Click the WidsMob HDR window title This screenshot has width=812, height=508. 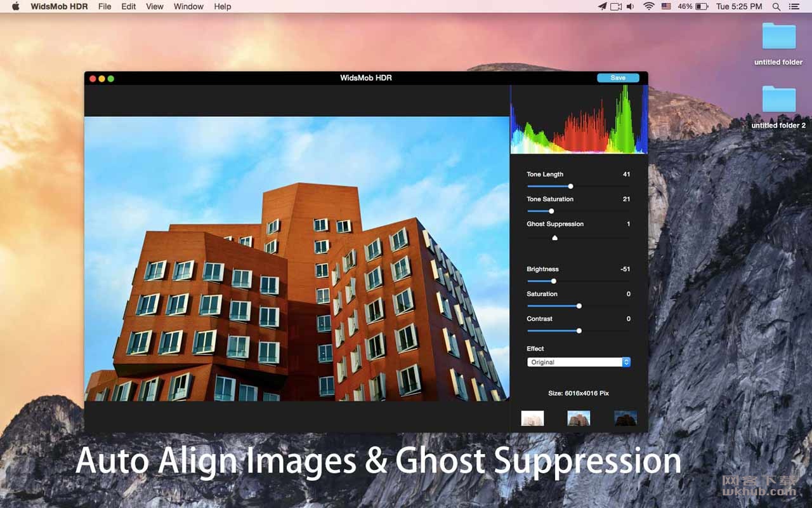pos(366,77)
